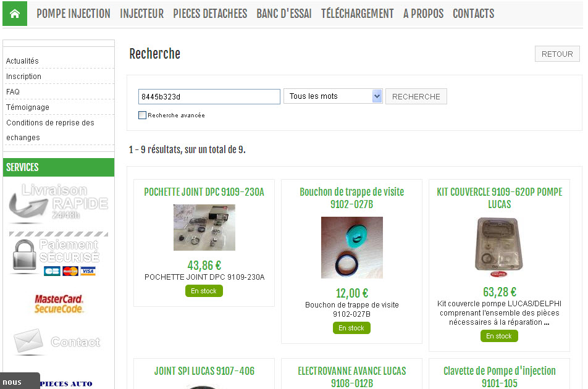Open the FAQ sidebar link
588x389 pixels.
tap(13, 92)
